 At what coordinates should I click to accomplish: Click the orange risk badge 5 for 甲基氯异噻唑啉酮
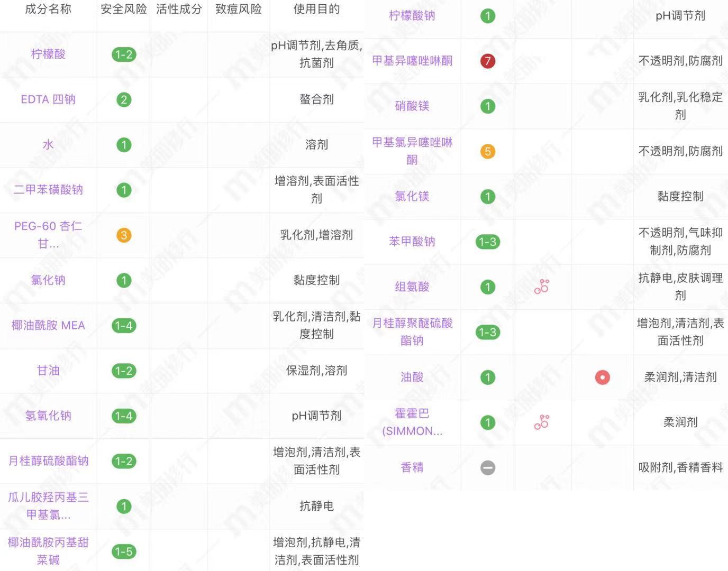click(x=487, y=152)
